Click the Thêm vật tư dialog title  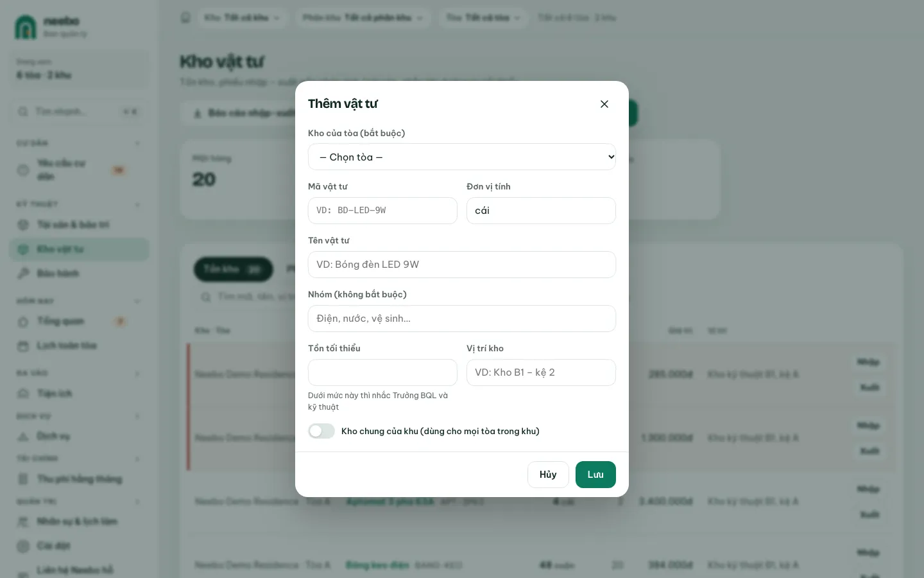[343, 104]
